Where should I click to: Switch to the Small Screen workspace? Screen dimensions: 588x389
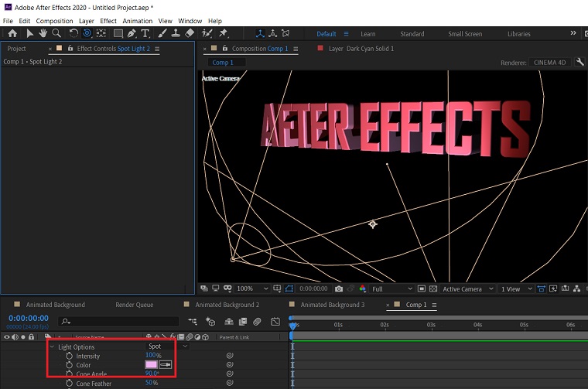tap(465, 34)
